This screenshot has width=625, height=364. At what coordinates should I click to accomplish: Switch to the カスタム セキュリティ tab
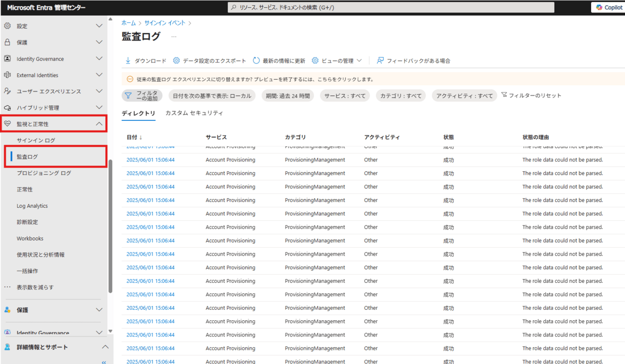click(x=194, y=113)
